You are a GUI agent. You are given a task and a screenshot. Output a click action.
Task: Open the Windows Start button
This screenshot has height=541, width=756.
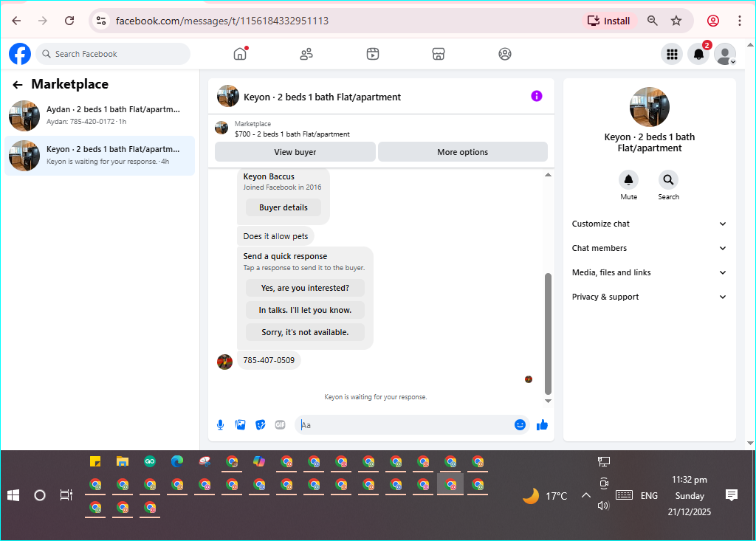tap(13, 495)
